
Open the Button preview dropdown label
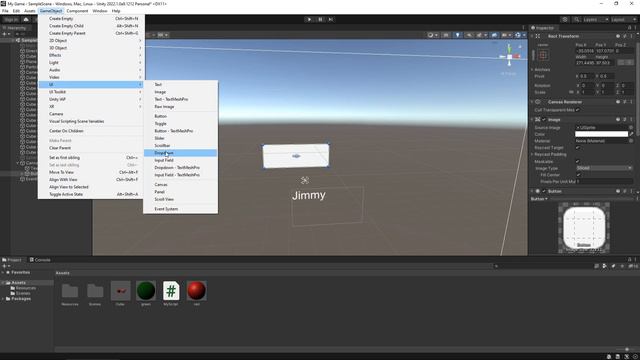point(539,199)
